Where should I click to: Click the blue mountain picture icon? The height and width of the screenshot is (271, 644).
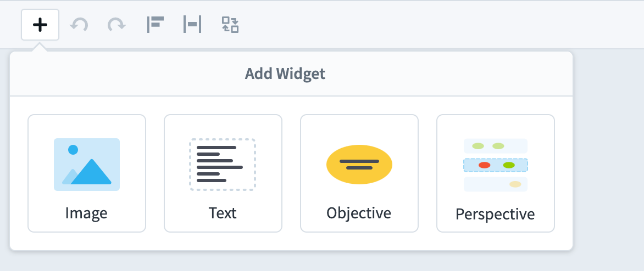[87, 165]
